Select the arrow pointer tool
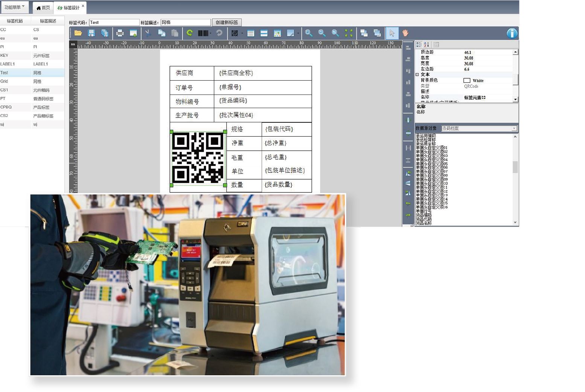 click(x=392, y=33)
